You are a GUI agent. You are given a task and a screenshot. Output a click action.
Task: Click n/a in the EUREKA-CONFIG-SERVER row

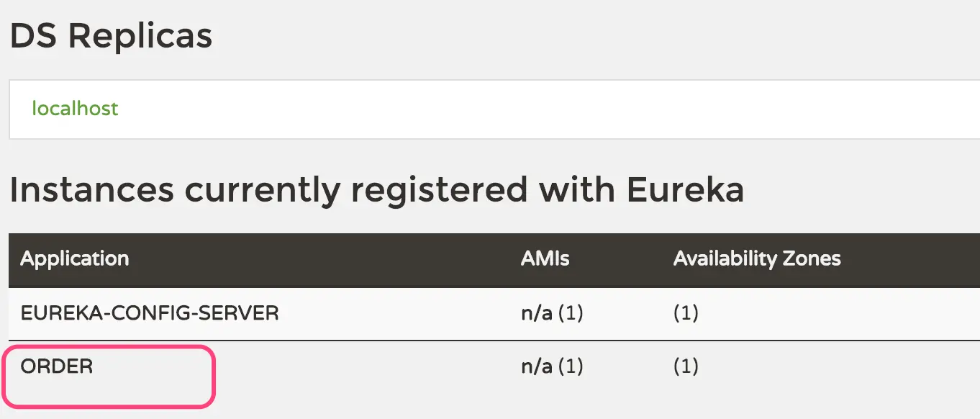coord(536,314)
